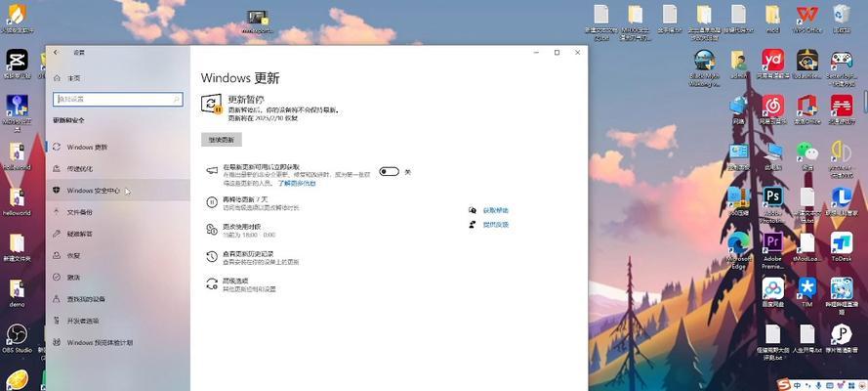
Task: Open Delivery Optimization (传递优化) in sidebar
Action: pyautogui.click(x=118, y=168)
